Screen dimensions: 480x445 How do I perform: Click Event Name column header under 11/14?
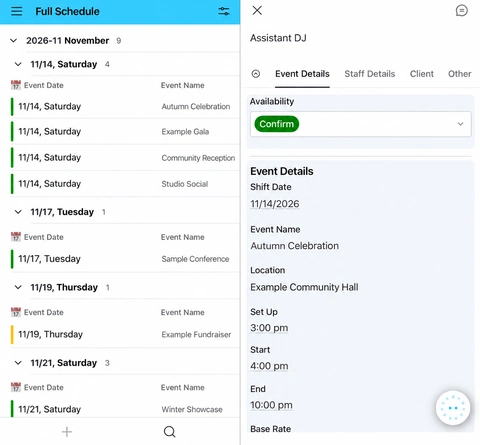point(183,85)
